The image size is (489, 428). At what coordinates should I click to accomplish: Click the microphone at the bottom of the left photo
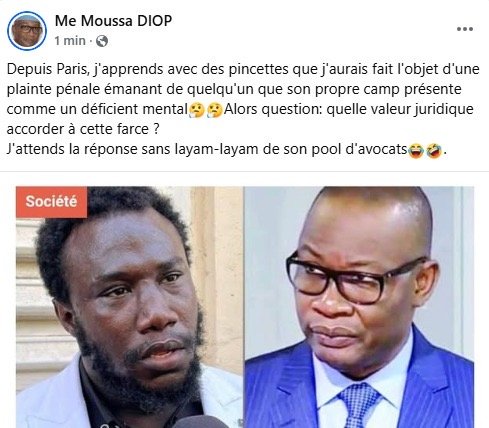point(201,422)
